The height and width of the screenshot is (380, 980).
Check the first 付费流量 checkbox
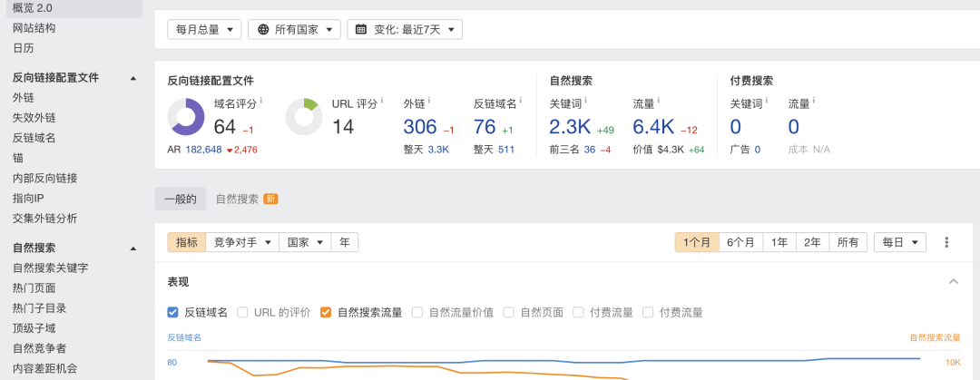pos(579,313)
